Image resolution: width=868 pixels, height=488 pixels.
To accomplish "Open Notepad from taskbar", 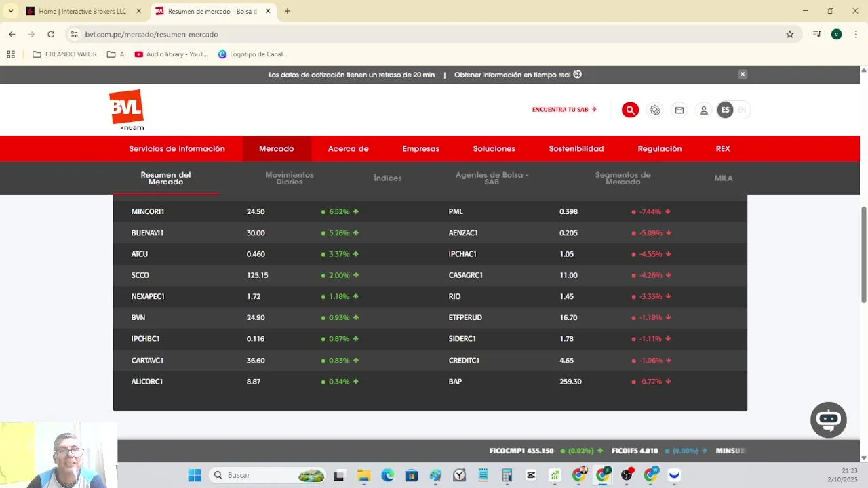I will click(483, 475).
